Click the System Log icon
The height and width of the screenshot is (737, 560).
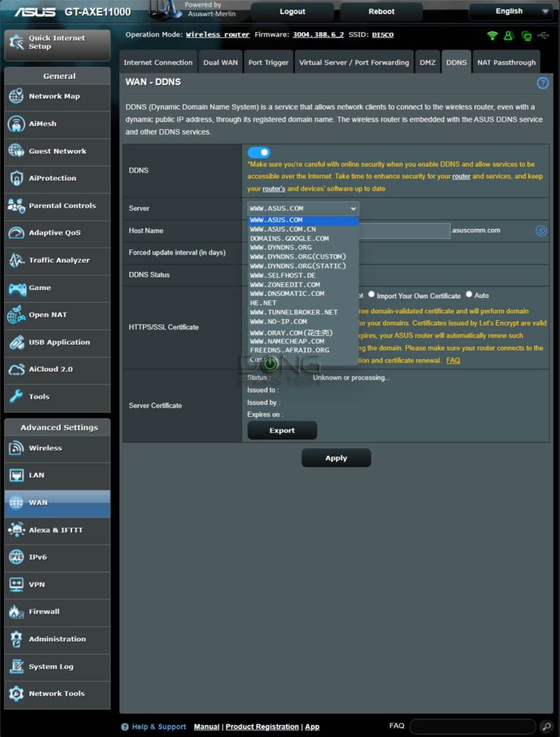(16, 666)
